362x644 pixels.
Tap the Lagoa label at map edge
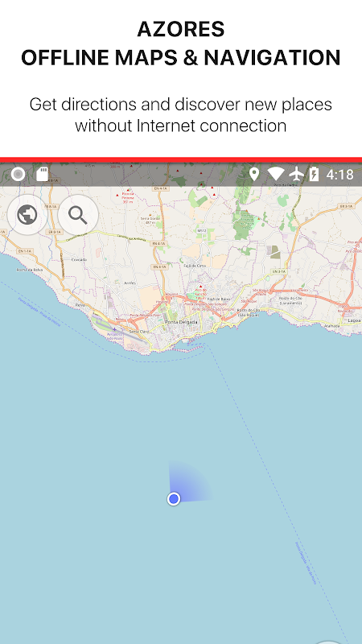coord(354,320)
